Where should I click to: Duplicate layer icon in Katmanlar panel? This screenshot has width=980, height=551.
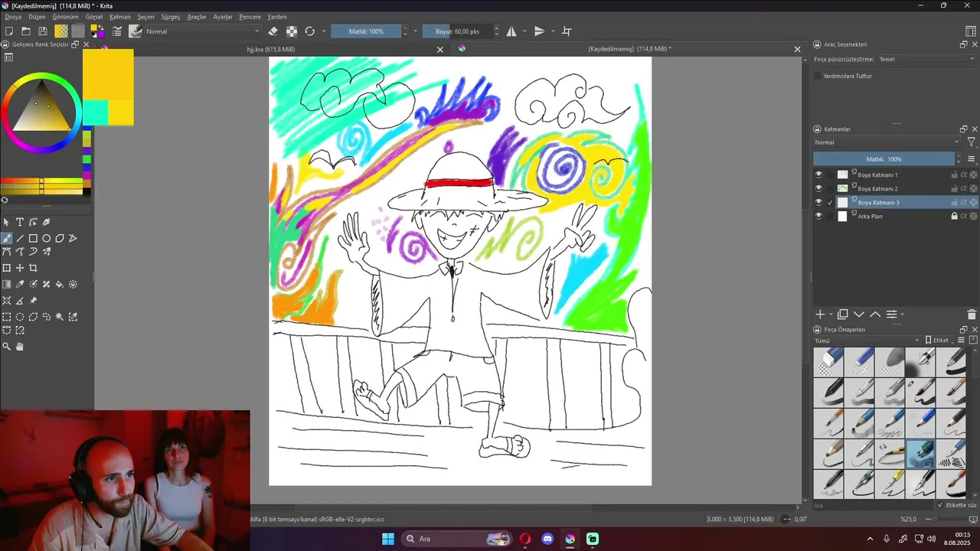click(843, 315)
